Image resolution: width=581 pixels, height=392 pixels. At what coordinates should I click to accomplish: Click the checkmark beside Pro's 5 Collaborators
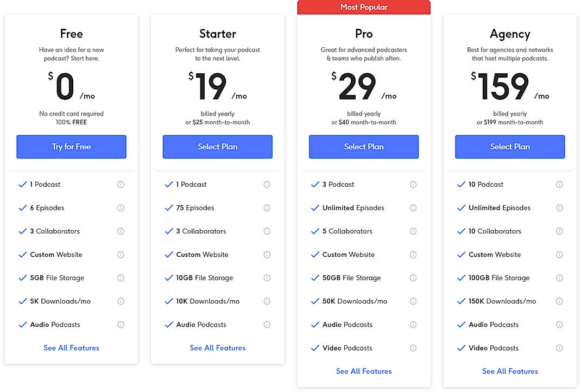tap(315, 231)
